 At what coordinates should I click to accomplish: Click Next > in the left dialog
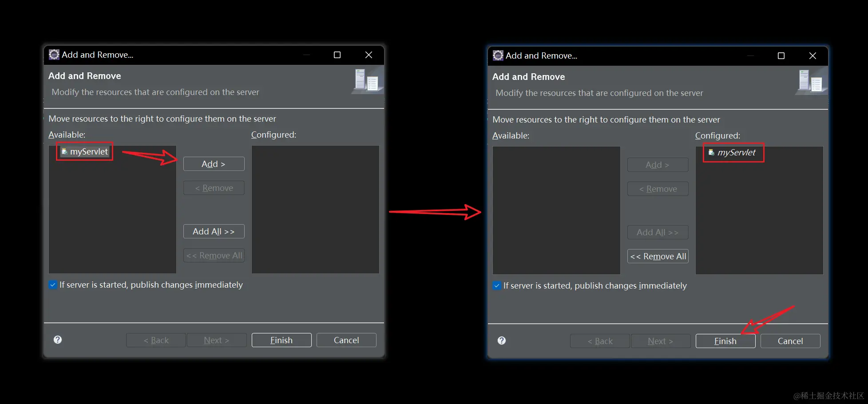(217, 340)
